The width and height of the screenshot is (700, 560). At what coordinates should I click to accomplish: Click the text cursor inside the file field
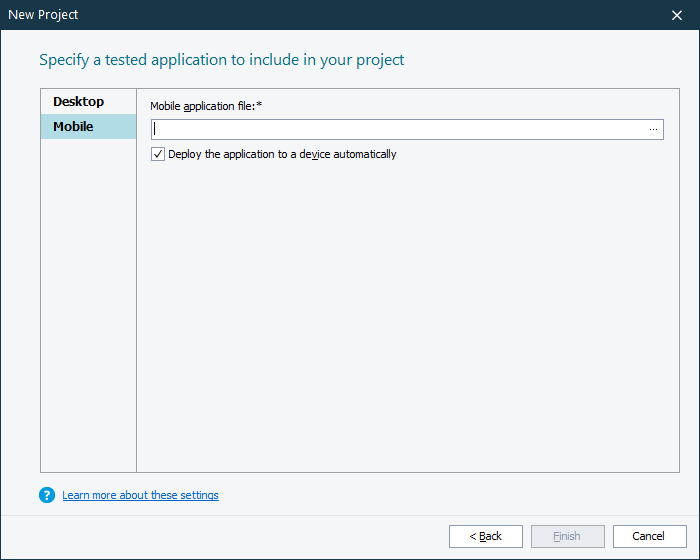(155, 129)
